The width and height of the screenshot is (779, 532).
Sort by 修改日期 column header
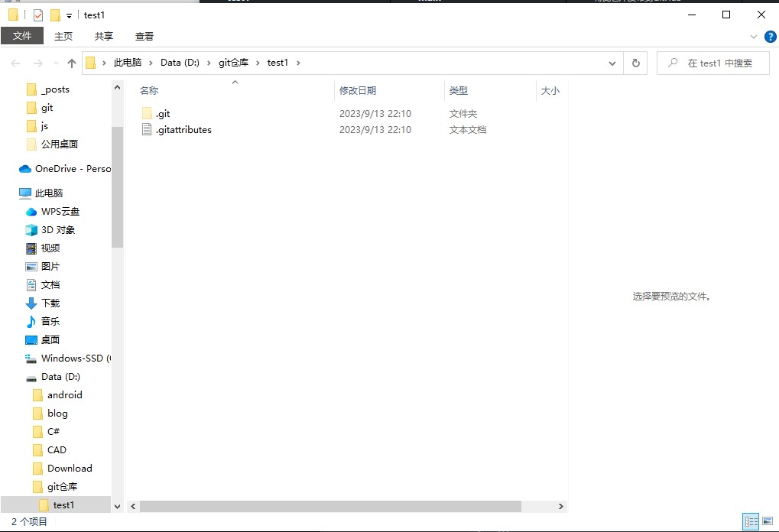(358, 91)
